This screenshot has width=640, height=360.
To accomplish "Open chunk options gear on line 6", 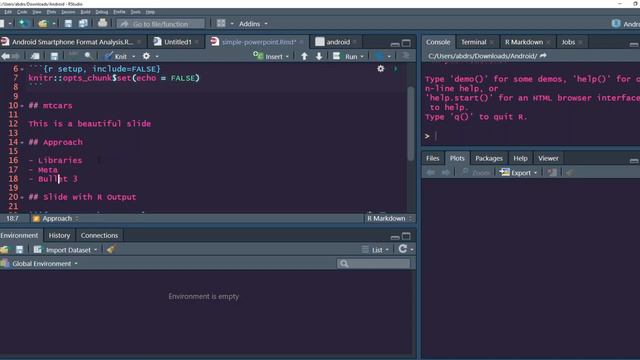I will click(x=380, y=69).
